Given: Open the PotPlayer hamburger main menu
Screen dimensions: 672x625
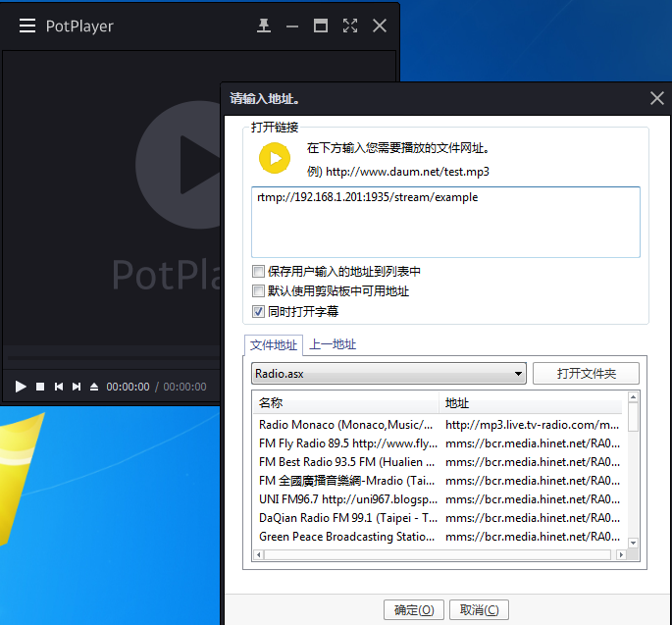Looking at the screenshot, I should [x=27, y=26].
